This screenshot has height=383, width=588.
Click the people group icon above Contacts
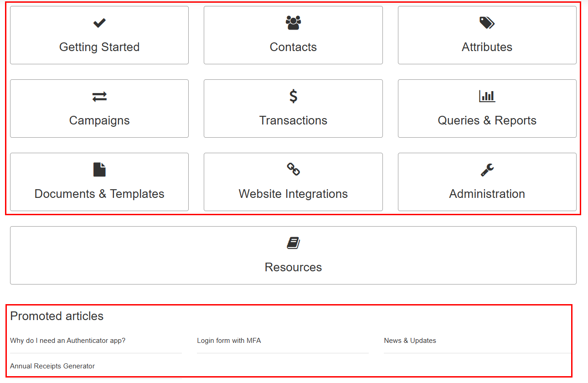coord(293,23)
